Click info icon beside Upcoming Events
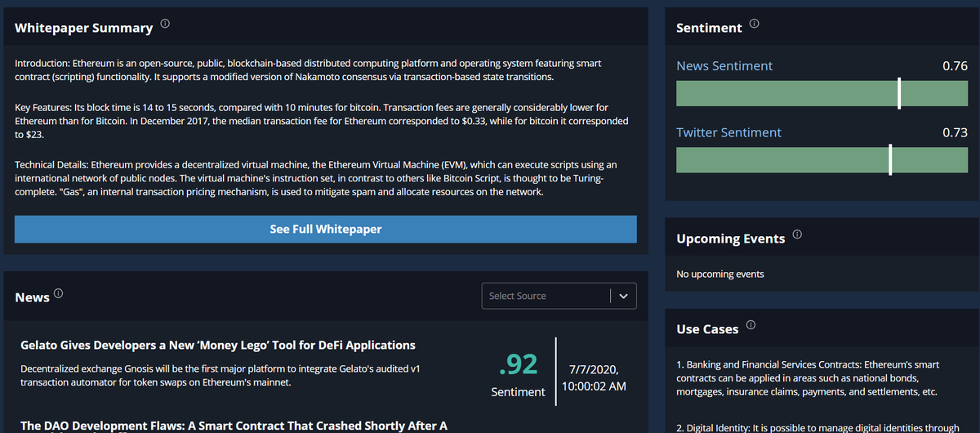980x433 pixels. point(797,235)
